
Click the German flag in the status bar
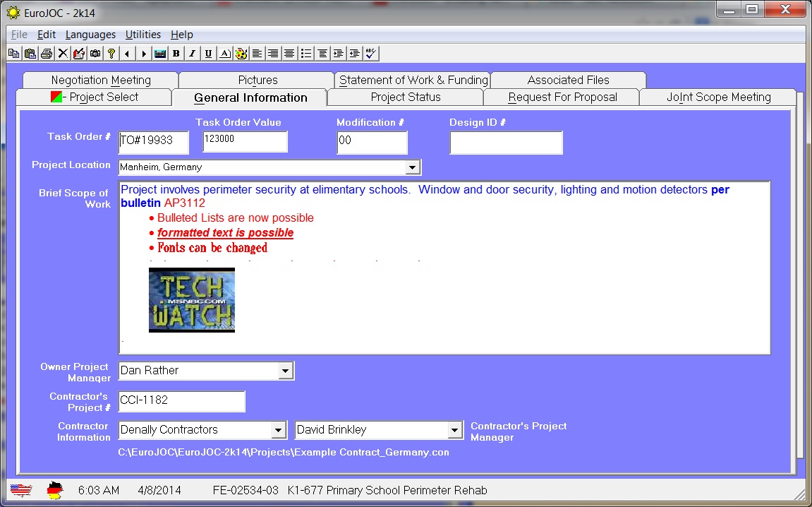(x=55, y=490)
